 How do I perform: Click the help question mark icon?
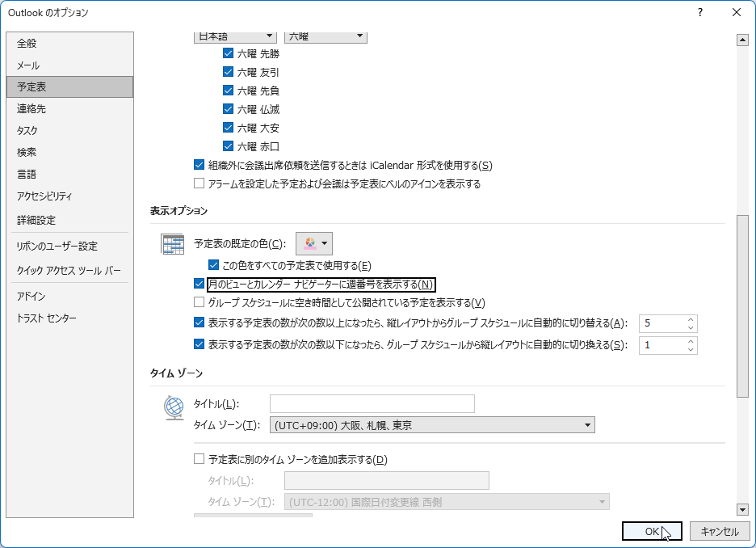(700, 13)
